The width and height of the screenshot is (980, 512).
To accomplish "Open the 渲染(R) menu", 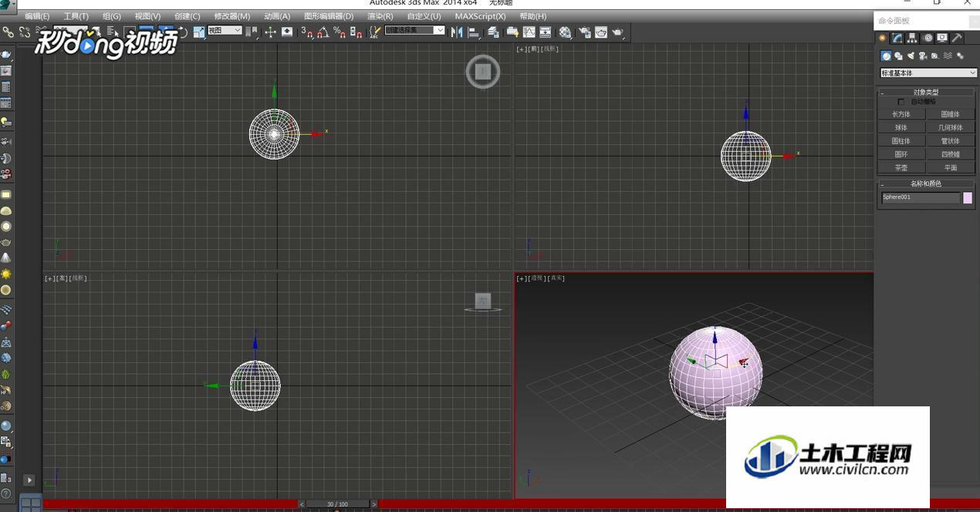I will tap(380, 16).
